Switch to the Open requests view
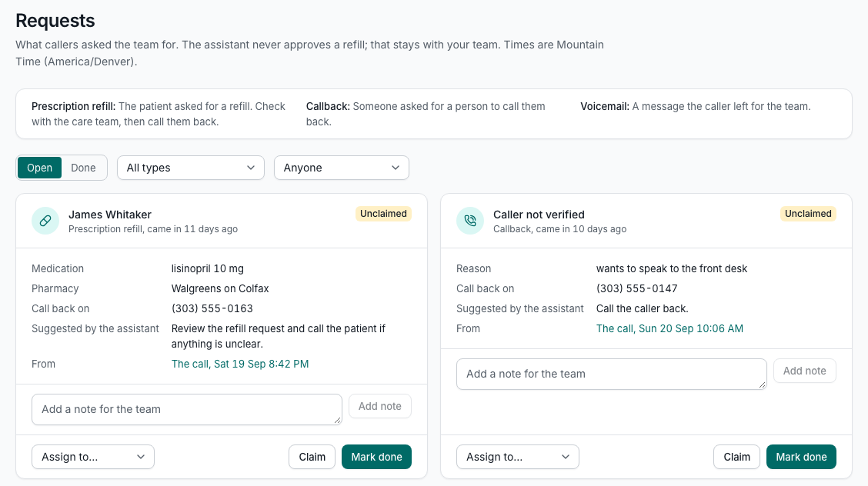The width and height of the screenshot is (868, 486). point(39,168)
